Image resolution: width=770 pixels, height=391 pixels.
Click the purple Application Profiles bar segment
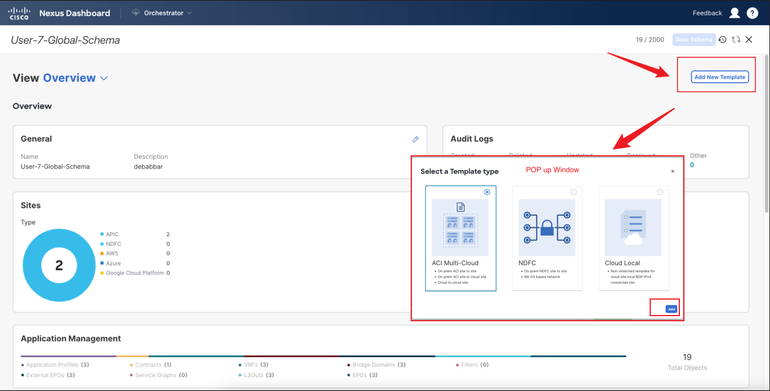[x=68, y=356]
